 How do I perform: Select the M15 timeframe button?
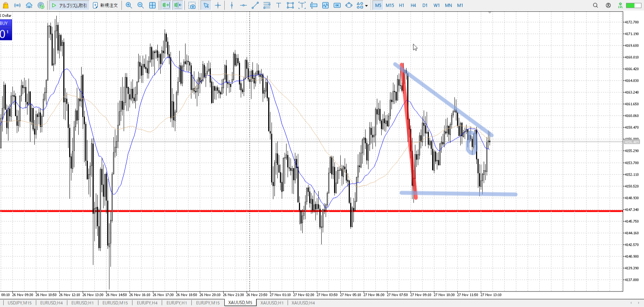(390, 5)
